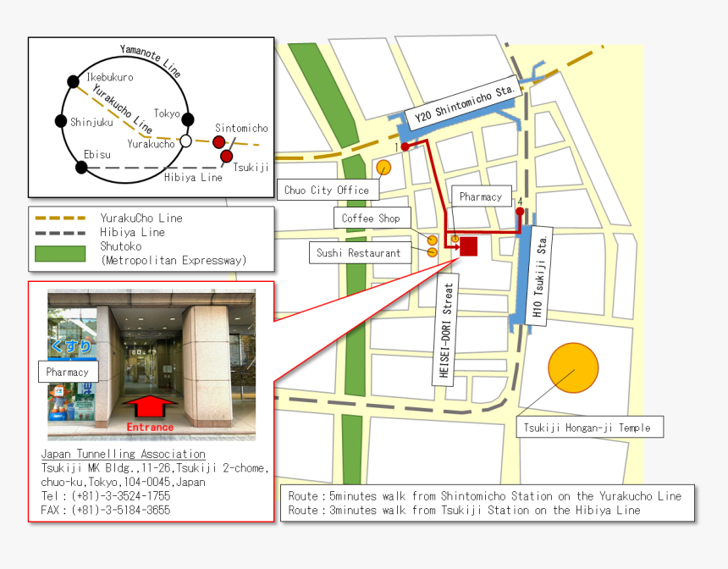The height and width of the screenshot is (569, 728).
Task: Click the Ikebukuro station name
Action: tap(110, 77)
